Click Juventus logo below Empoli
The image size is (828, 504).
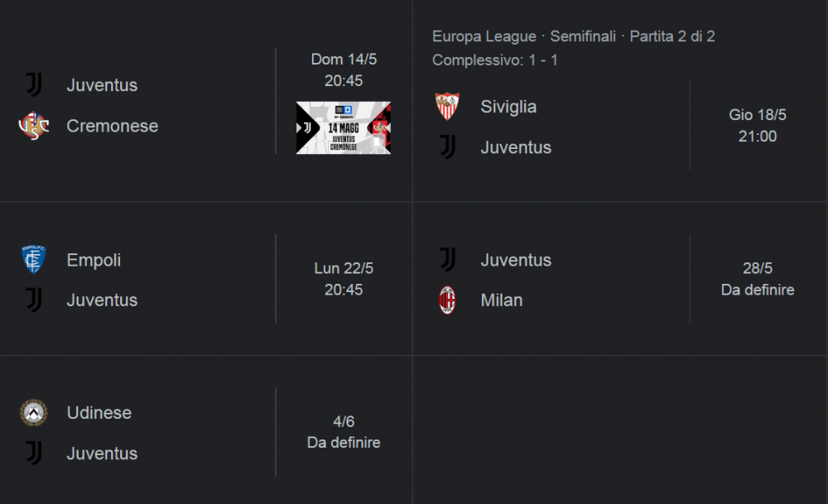(34, 300)
